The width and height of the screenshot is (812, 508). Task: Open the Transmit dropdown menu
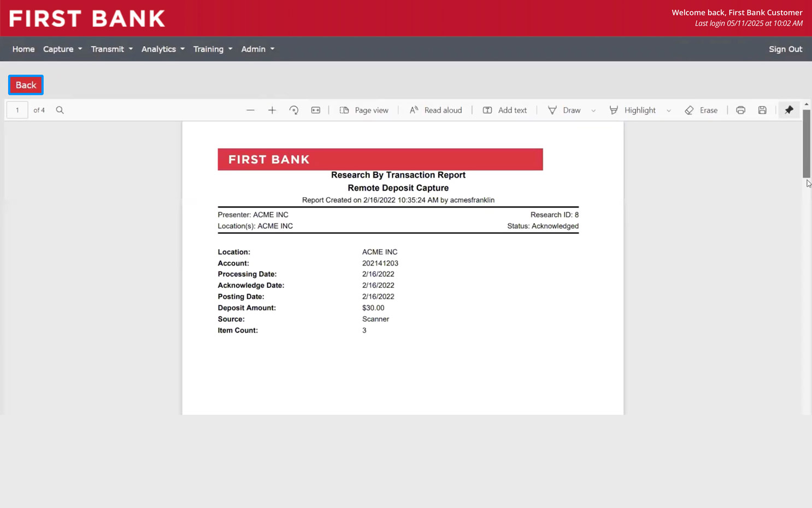[x=111, y=49]
